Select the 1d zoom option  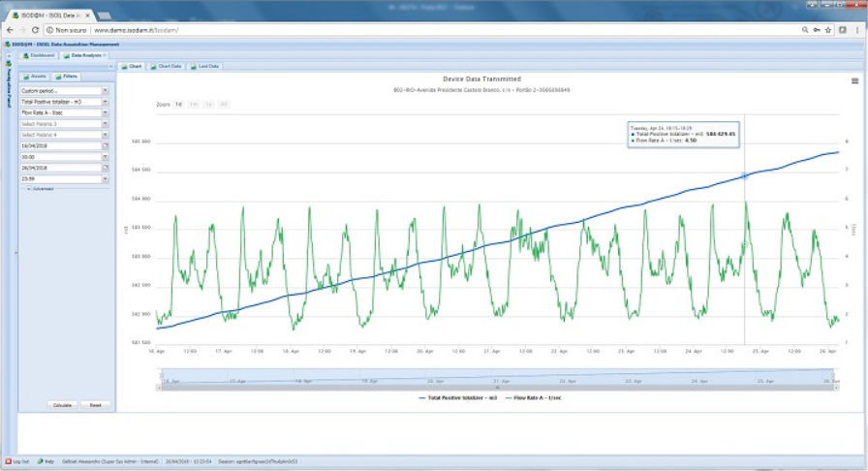(179, 104)
